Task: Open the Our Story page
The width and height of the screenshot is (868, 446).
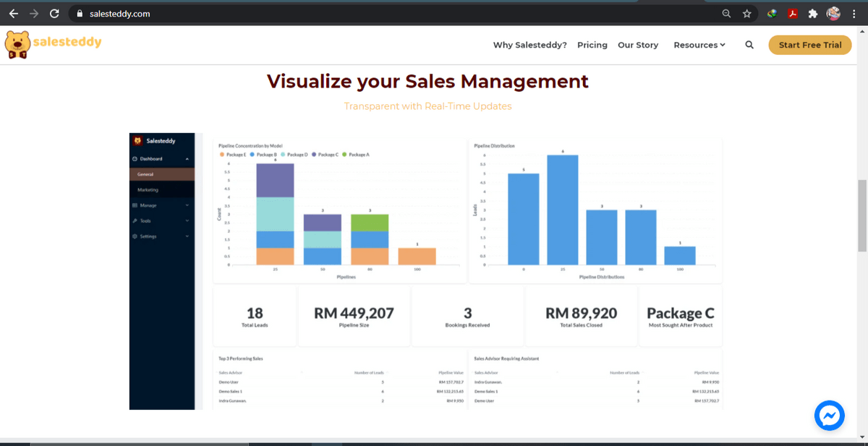Action: click(x=638, y=45)
